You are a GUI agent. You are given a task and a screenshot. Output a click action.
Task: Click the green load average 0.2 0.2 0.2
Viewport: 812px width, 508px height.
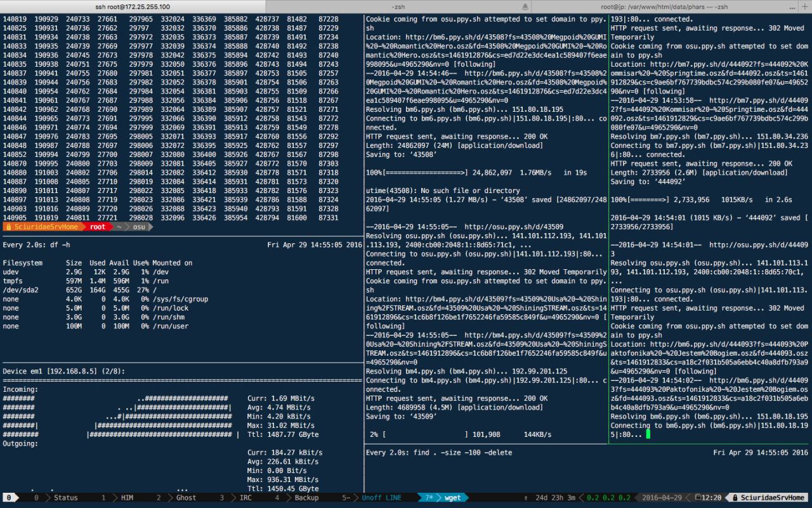(608, 498)
